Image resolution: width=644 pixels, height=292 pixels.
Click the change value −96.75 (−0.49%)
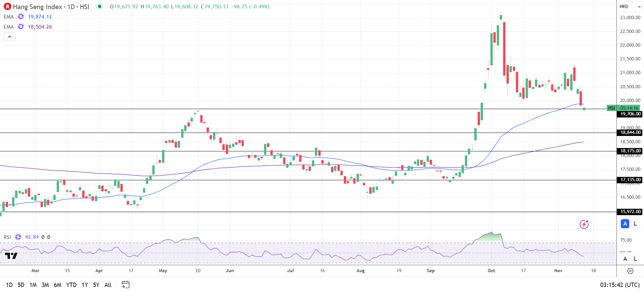[250, 7]
